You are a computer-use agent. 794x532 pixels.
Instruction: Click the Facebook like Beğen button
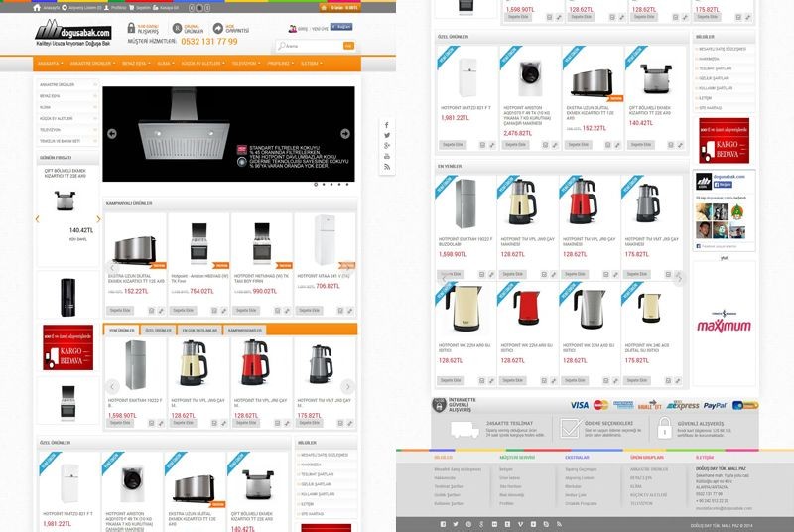723,185
